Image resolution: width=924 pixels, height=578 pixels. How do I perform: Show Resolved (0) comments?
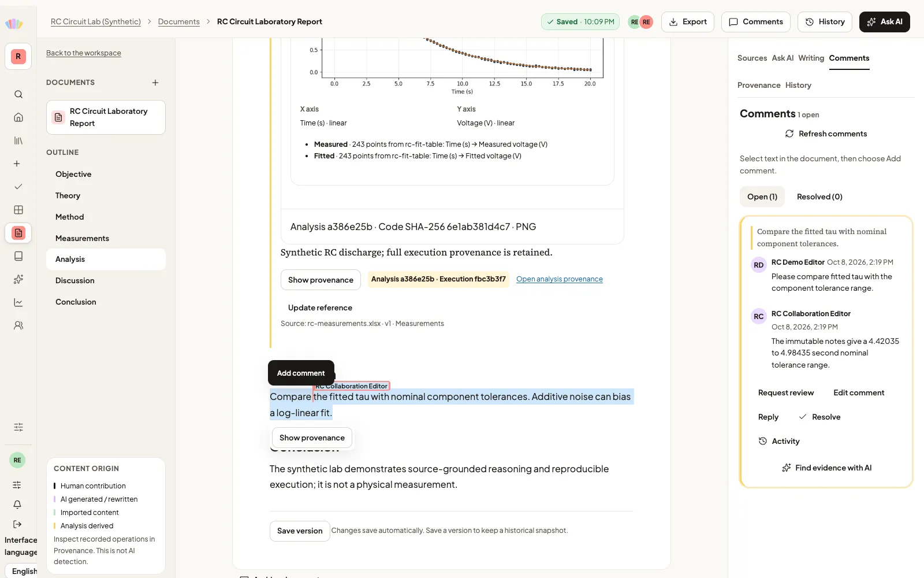pyautogui.click(x=819, y=197)
